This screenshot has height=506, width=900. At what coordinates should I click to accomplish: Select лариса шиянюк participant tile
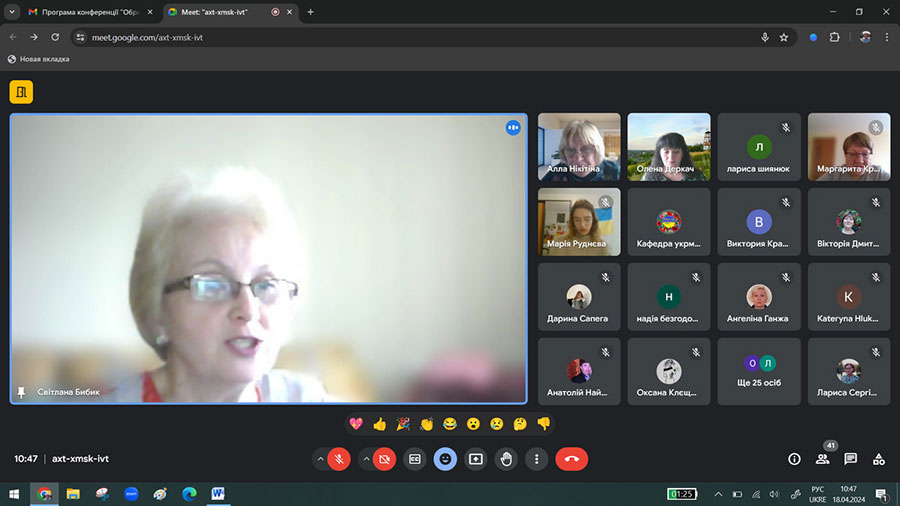point(759,147)
